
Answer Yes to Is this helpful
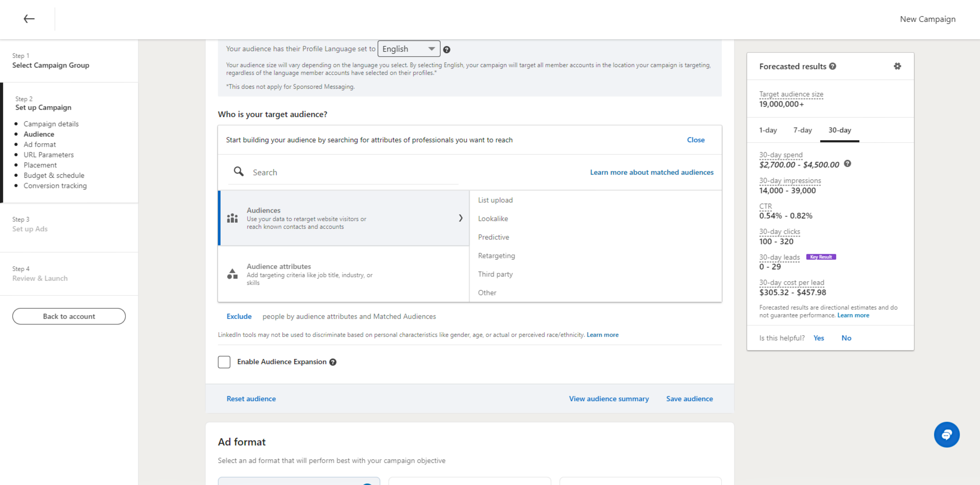(818, 338)
